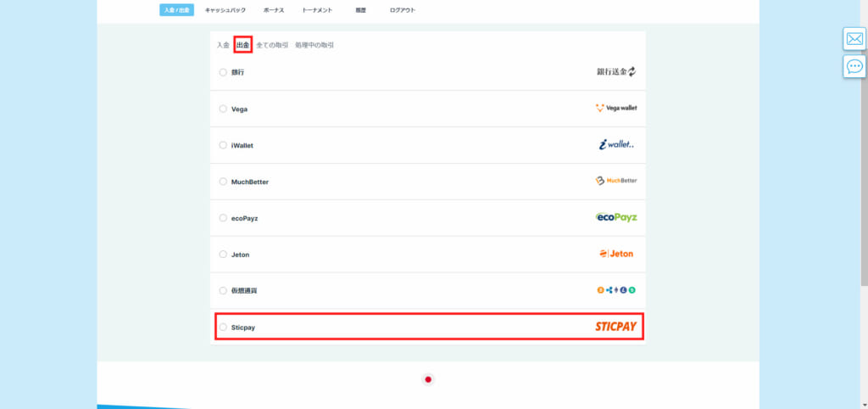Switch to the 入金 tab
The width and height of the screenshot is (868, 409).
(223, 45)
